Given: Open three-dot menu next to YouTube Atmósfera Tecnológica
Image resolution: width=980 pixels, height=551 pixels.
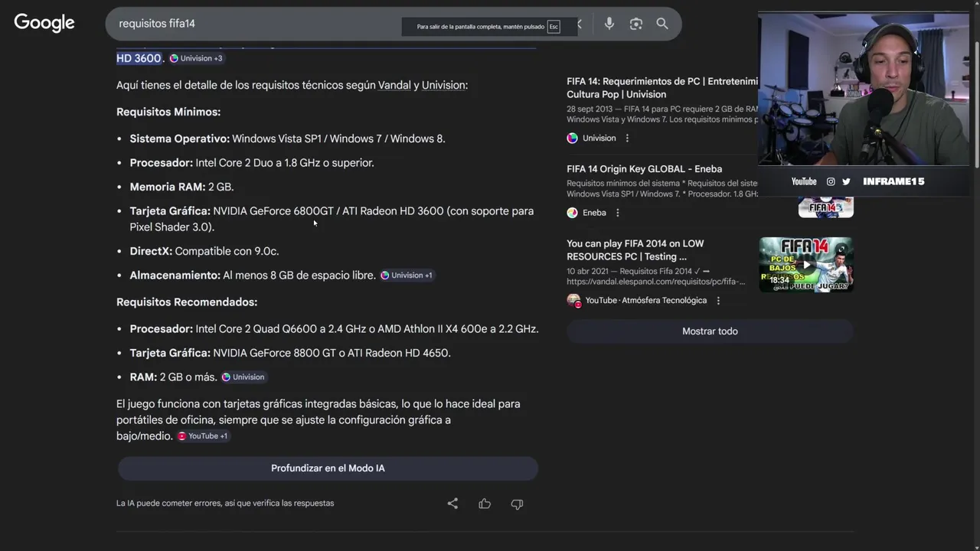Looking at the screenshot, I should (718, 300).
